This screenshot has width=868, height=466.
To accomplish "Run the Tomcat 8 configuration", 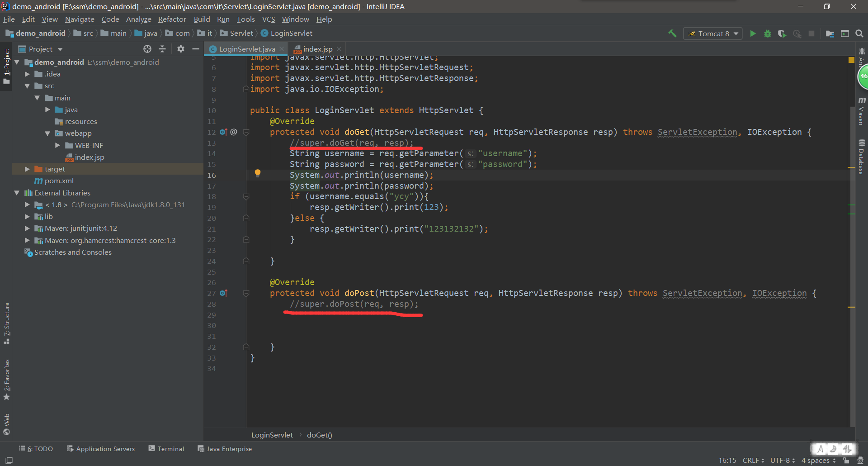I will (x=752, y=33).
